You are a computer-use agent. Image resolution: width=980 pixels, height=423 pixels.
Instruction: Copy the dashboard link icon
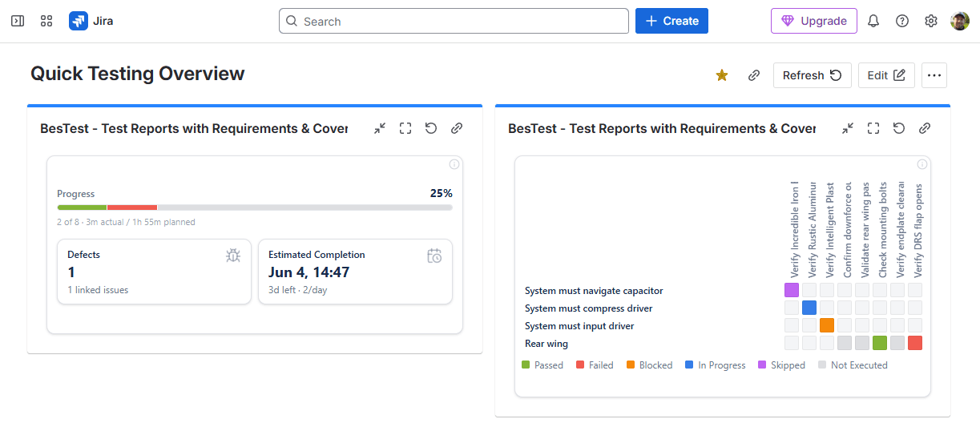click(754, 75)
